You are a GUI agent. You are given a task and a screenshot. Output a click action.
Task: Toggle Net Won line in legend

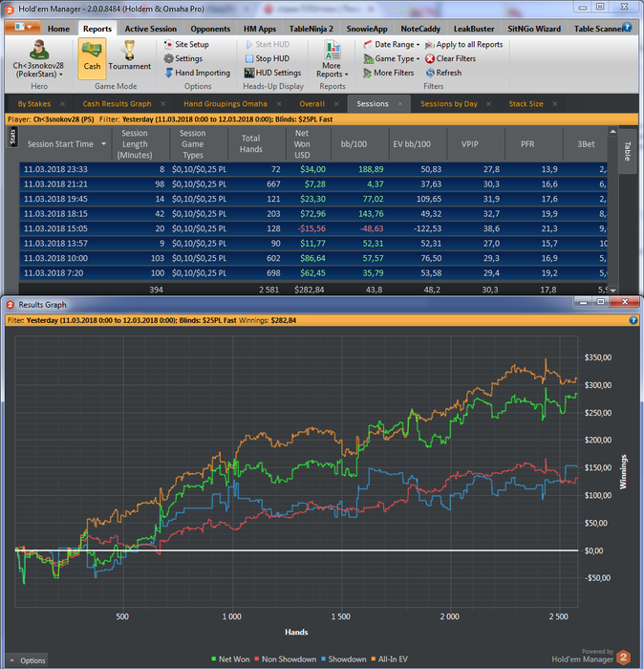[x=230, y=659]
